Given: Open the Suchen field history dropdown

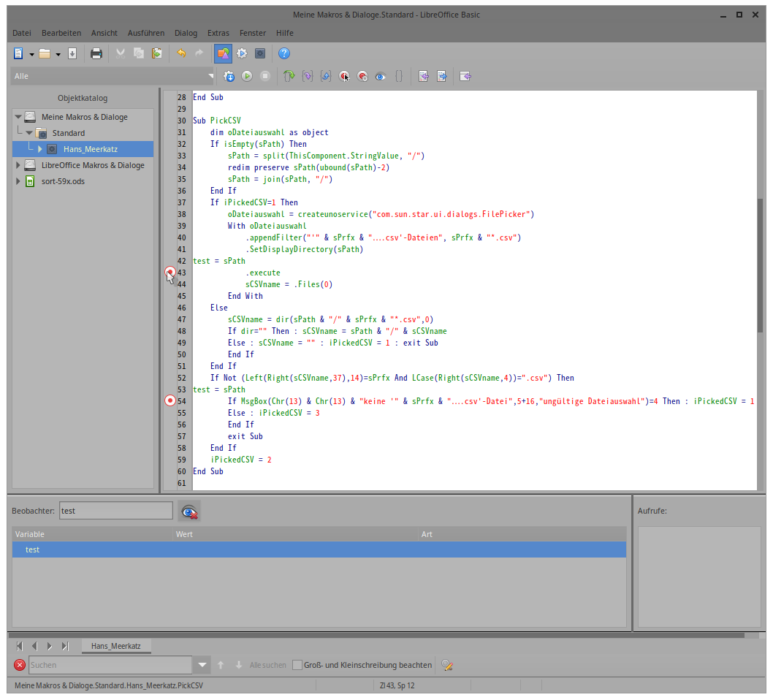Looking at the screenshot, I should (x=202, y=666).
